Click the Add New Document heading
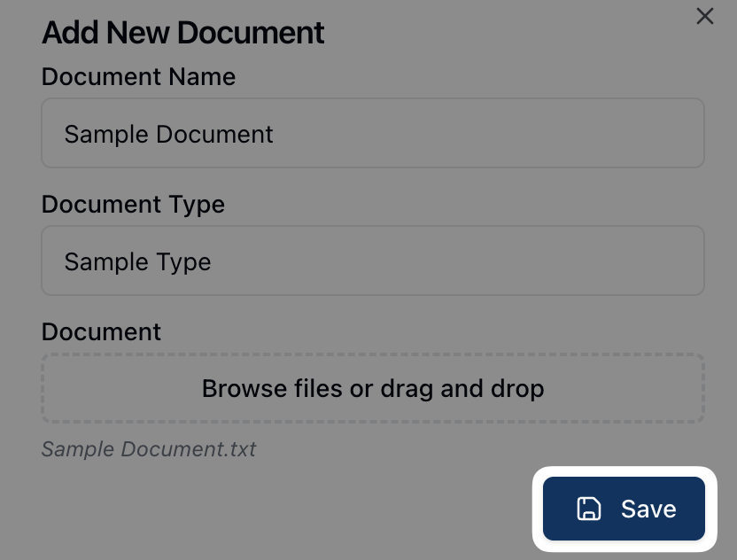 [x=183, y=33]
